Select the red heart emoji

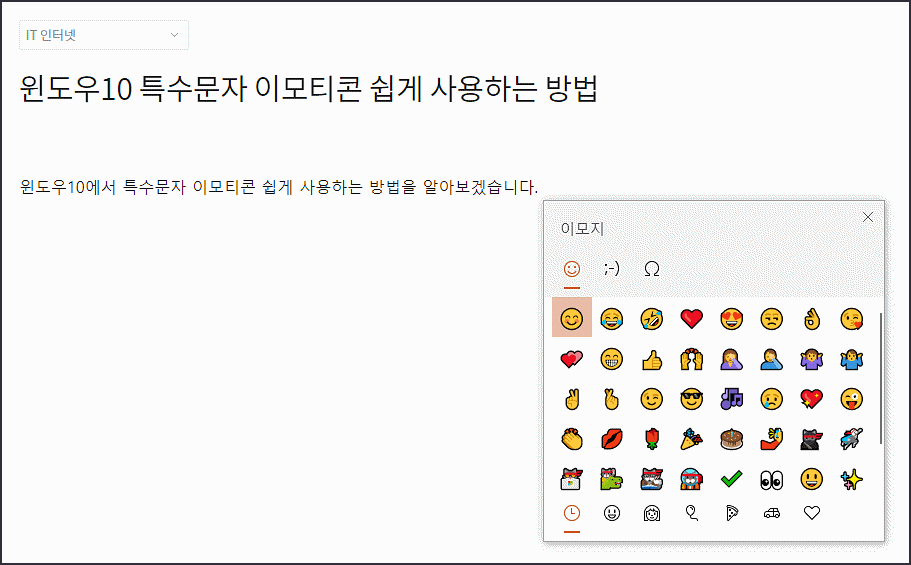(x=691, y=319)
